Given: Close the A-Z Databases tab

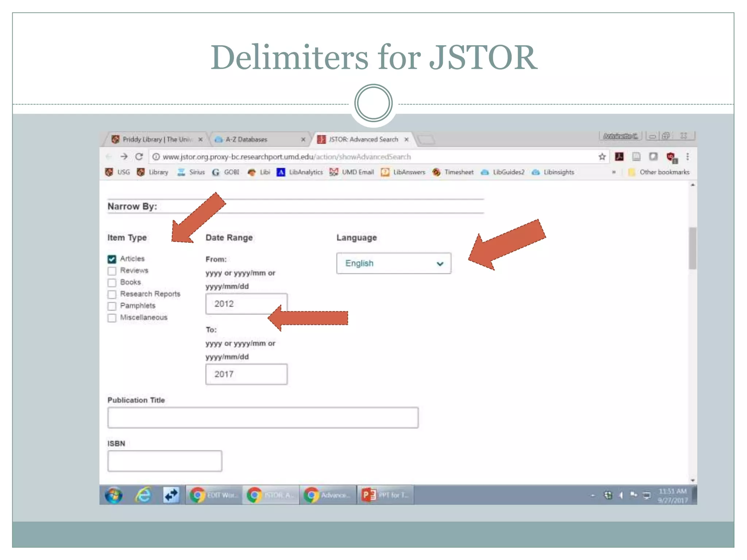Looking at the screenshot, I should coord(303,139).
